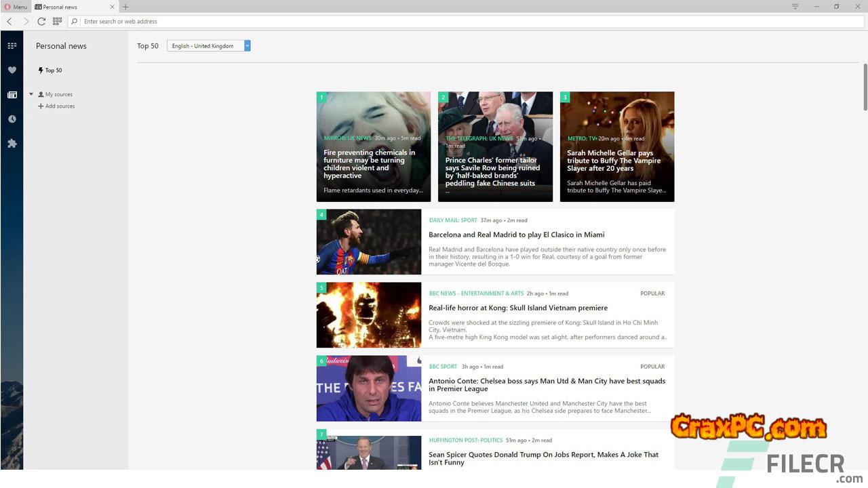Select Top 50 in the sidebar
The height and width of the screenshot is (488, 868).
click(53, 70)
